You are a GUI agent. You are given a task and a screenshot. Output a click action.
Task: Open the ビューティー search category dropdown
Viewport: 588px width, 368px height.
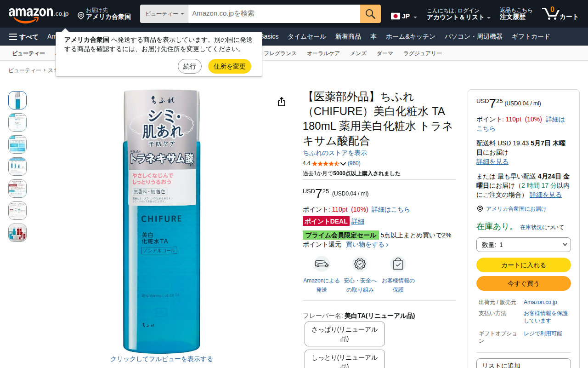(164, 14)
